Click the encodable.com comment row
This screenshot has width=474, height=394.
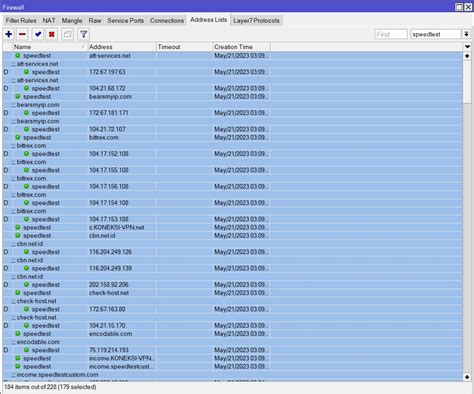[232, 342]
